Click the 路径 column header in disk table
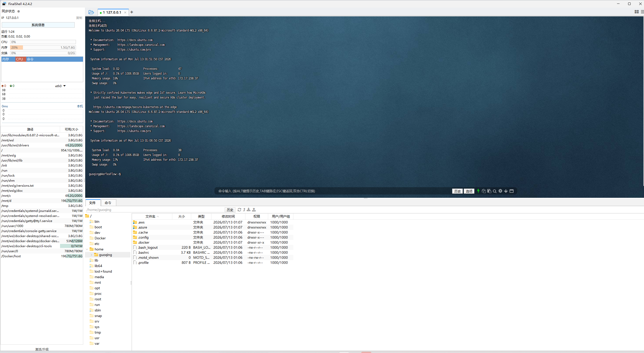 [x=30, y=129]
